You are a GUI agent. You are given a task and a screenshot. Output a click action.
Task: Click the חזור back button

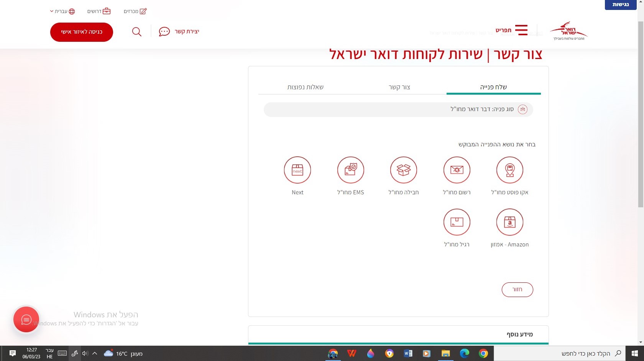pyautogui.click(x=517, y=290)
